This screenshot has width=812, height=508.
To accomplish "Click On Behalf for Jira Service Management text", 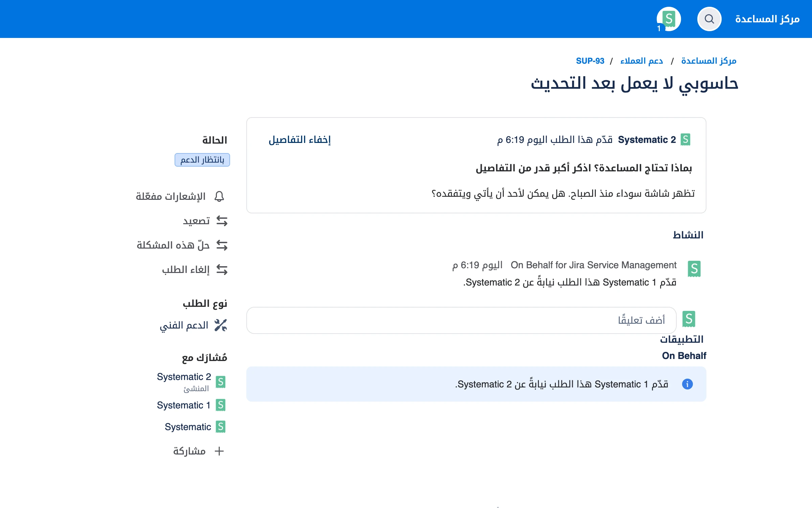I will (594, 265).
